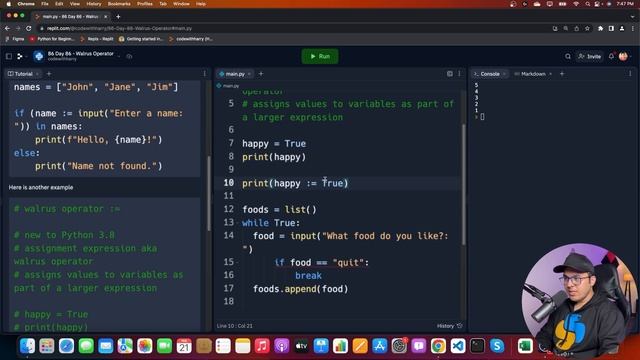Screen dimensions: 640x360
Task: Open Music app in dock
Action: 262,346
